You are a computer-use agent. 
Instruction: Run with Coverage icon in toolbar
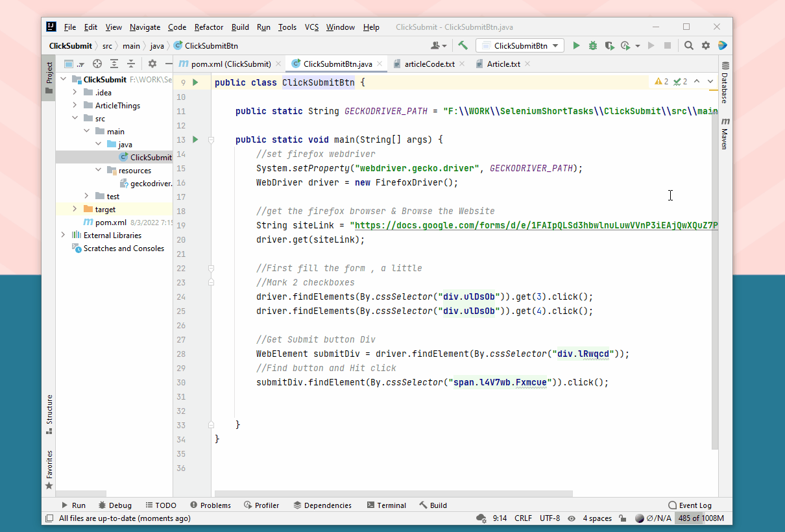pyautogui.click(x=609, y=45)
